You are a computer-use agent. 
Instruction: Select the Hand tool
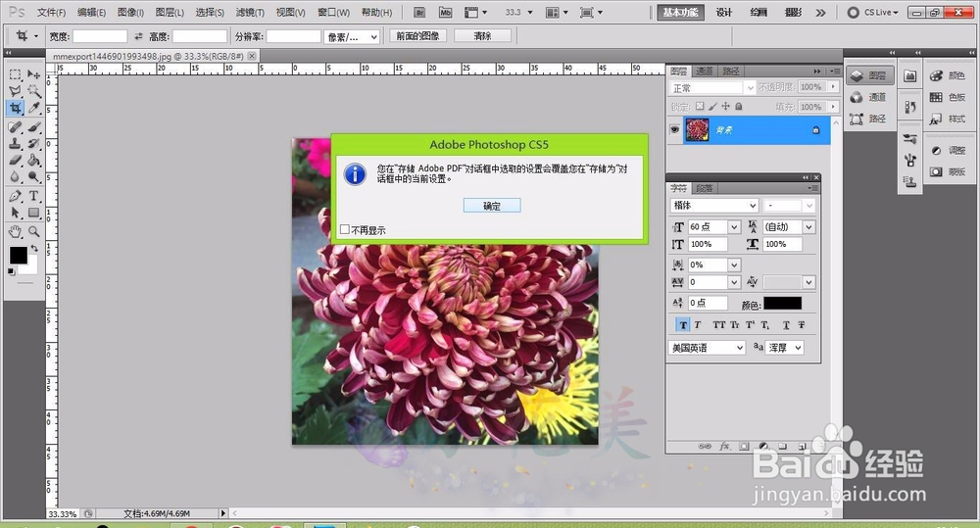pos(16,232)
